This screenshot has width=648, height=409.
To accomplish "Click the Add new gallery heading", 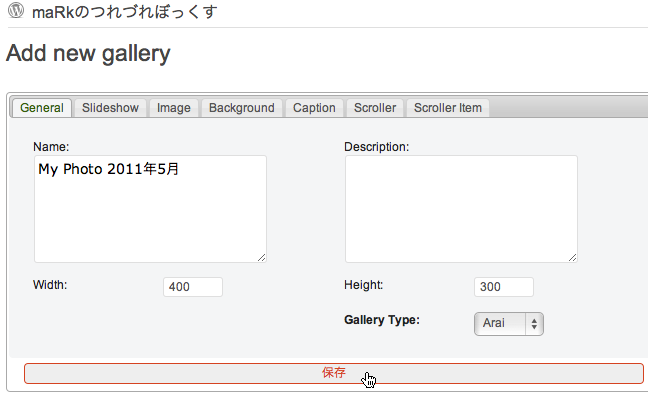I will (x=88, y=53).
